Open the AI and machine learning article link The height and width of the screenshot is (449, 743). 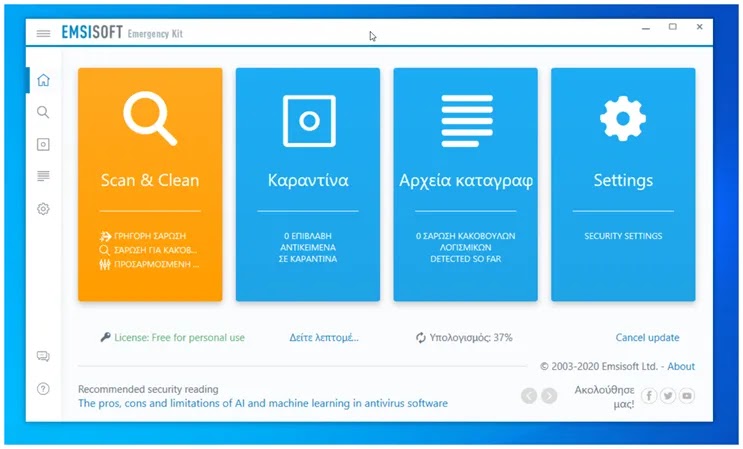pos(263,403)
